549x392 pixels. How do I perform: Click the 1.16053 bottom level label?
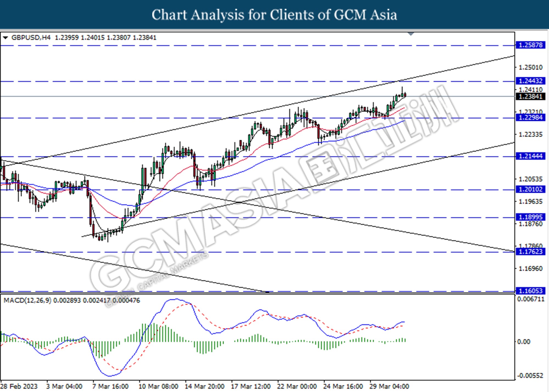[531, 291]
